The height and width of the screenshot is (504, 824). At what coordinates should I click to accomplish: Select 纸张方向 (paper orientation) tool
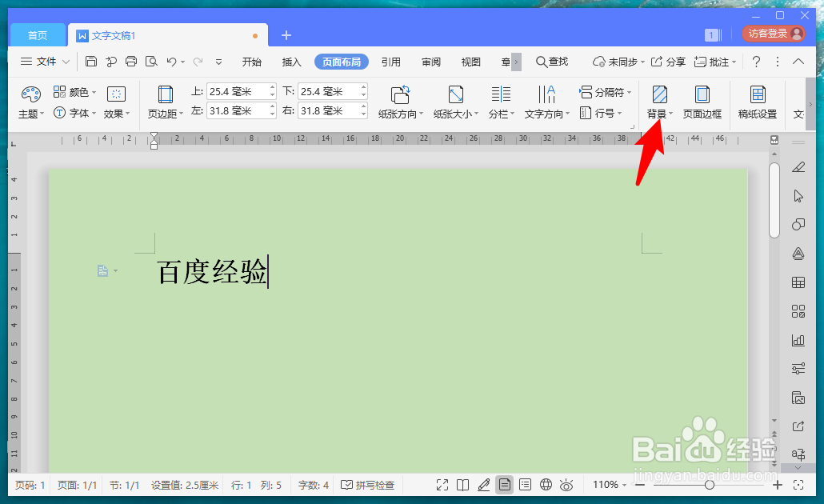[x=400, y=102]
